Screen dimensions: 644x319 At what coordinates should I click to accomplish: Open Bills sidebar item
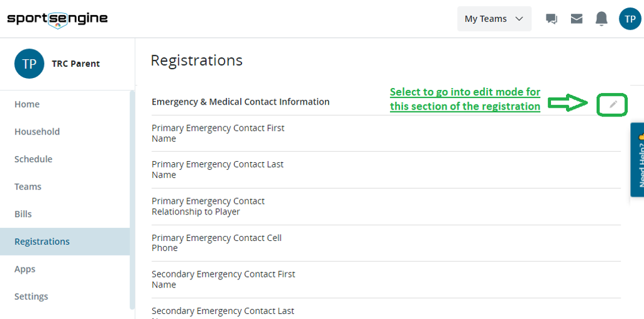click(23, 214)
